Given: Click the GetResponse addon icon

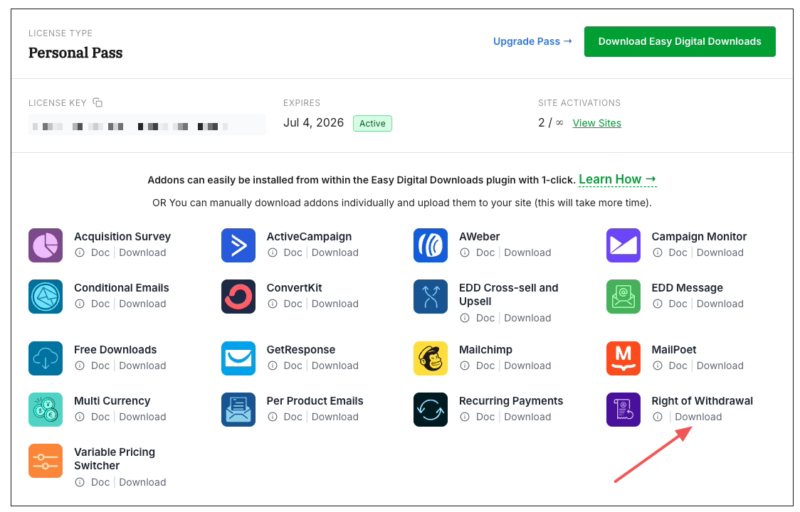Looking at the screenshot, I should [238, 359].
